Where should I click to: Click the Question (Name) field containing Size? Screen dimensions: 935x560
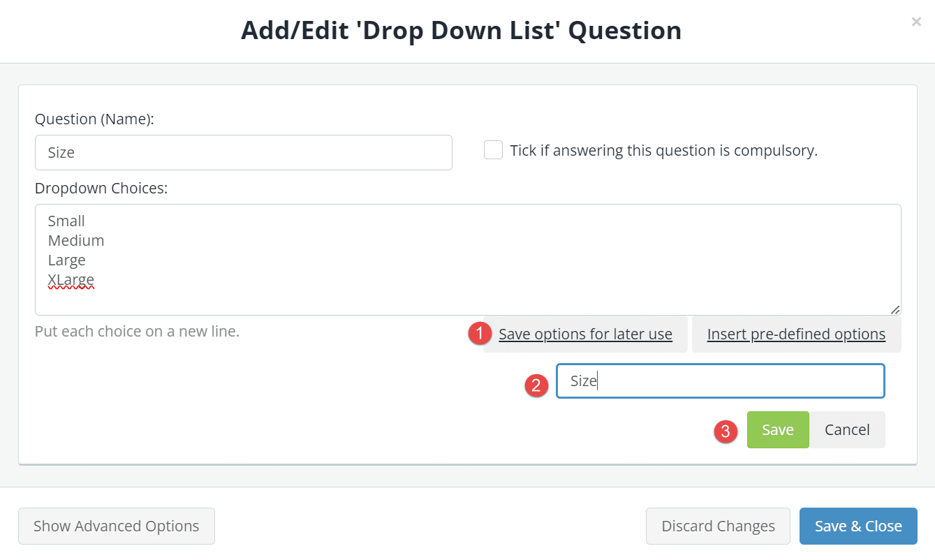pos(244,152)
